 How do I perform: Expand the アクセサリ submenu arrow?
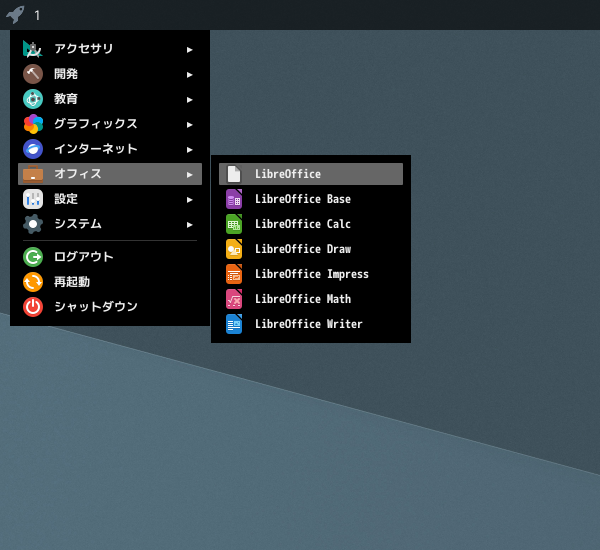coord(189,50)
